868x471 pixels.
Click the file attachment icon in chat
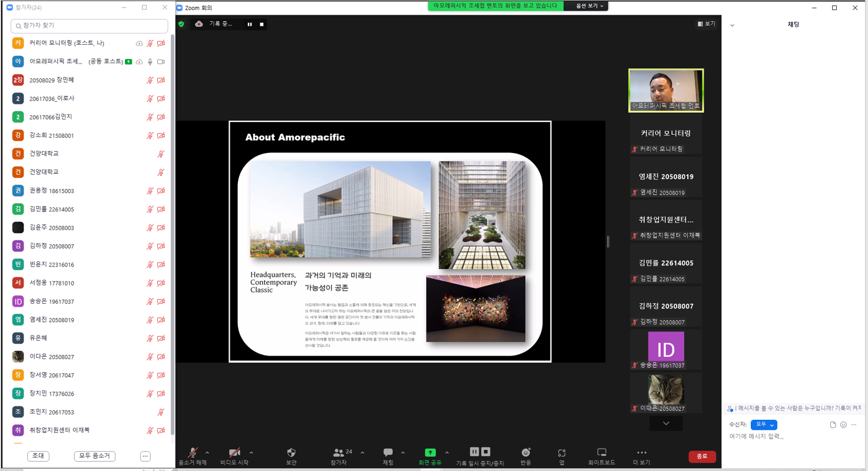[x=833, y=424]
